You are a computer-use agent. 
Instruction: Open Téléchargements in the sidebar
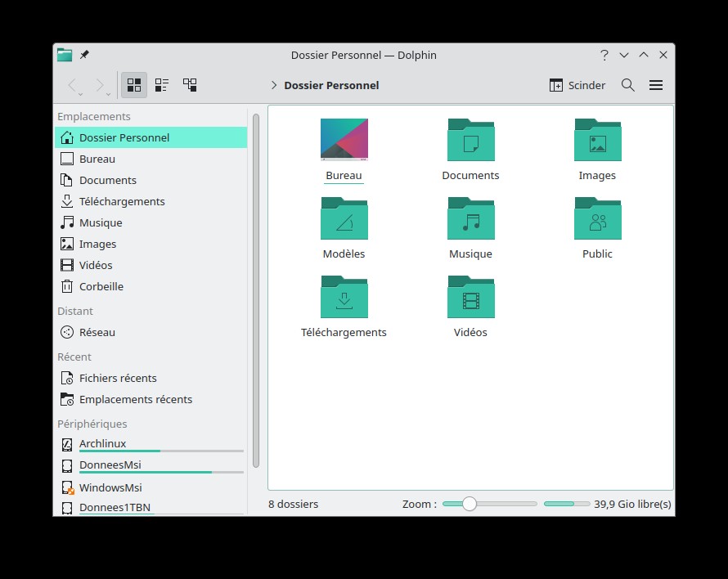click(151, 201)
